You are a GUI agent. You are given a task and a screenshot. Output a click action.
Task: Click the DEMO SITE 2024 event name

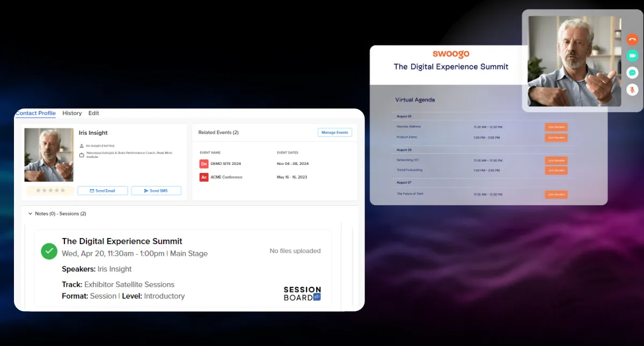226,164
